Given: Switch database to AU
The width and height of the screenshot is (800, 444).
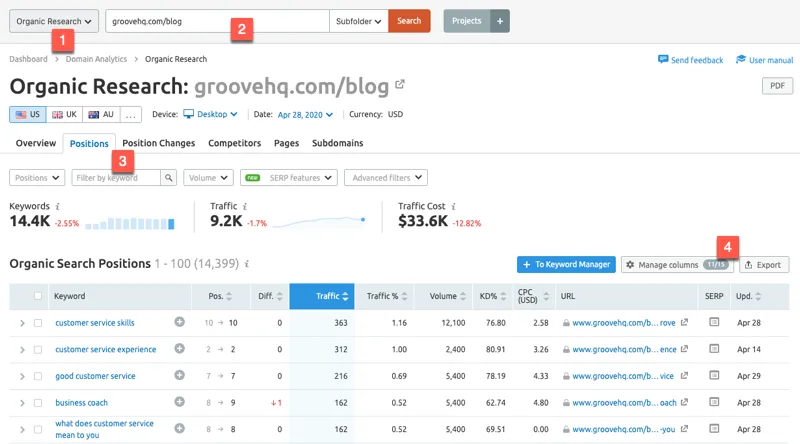Looking at the screenshot, I should pyautogui.click(x=101, y=114).
